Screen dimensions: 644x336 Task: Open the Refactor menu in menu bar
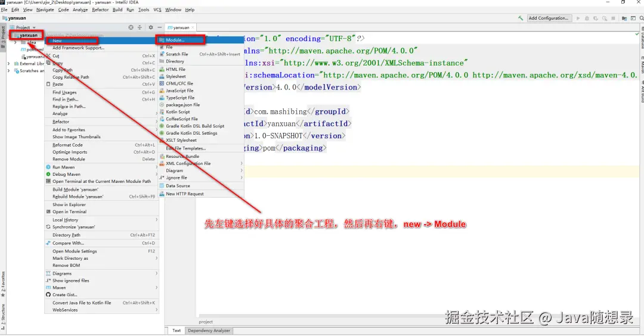pos(100,10)
